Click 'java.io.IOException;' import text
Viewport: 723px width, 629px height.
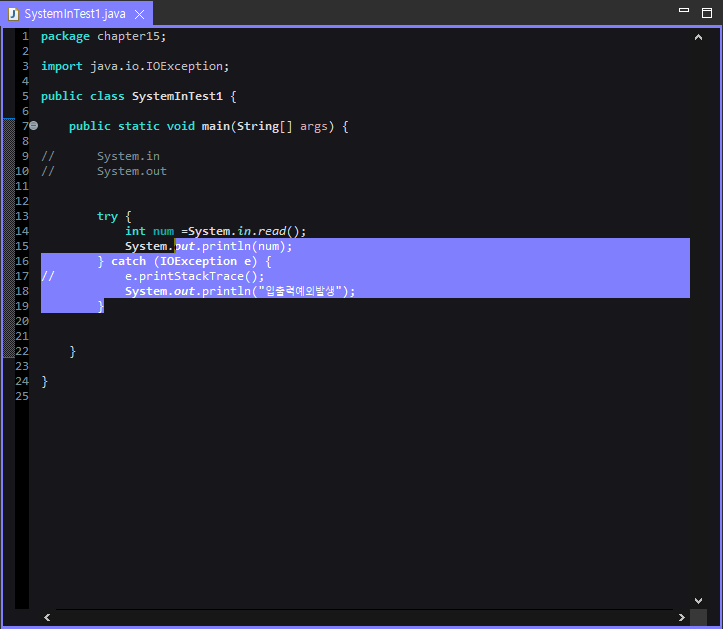(x=160, y=66)
